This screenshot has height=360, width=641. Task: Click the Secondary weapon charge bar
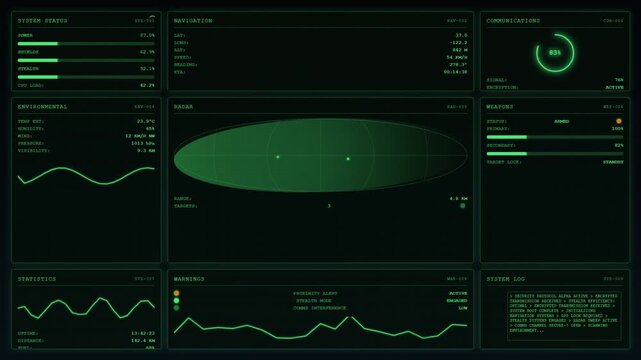point(555,154)
